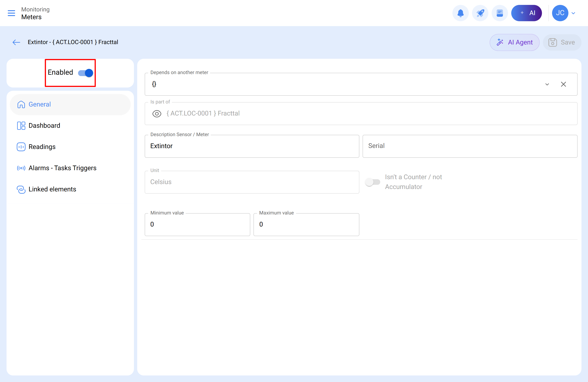Go to Alarms - Tasks Triggers
Screen dimensions: 588x382
[x=62, y=168]
